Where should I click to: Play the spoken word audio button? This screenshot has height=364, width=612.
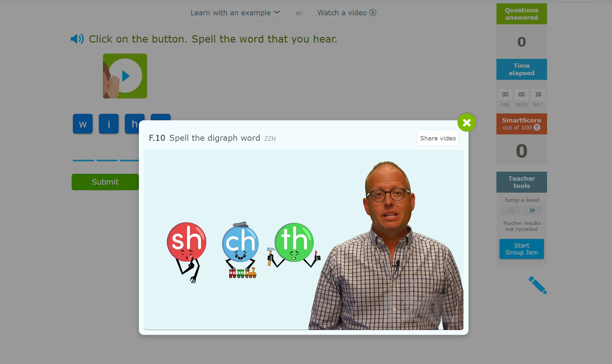[x=125, y=76]
